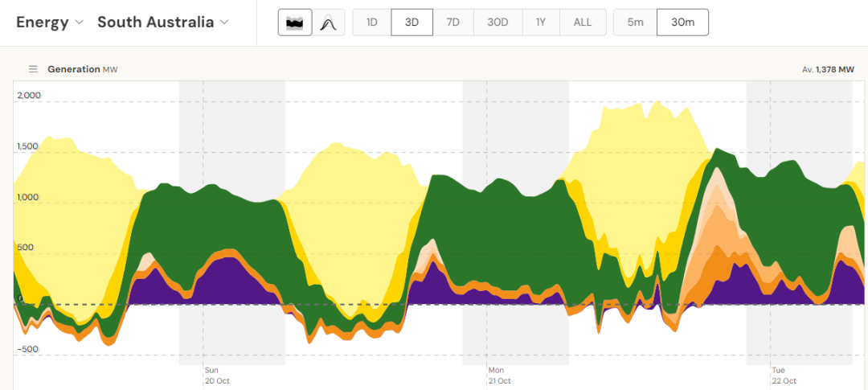
Task: Select the 3D time range
Action: click(x=411, y=23)
